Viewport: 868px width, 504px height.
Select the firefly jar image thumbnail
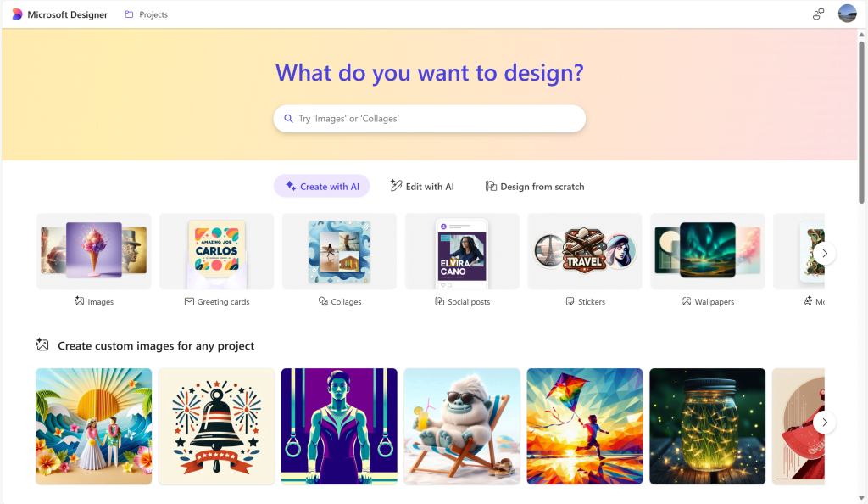pyautogui.click(x=708, y=427)
